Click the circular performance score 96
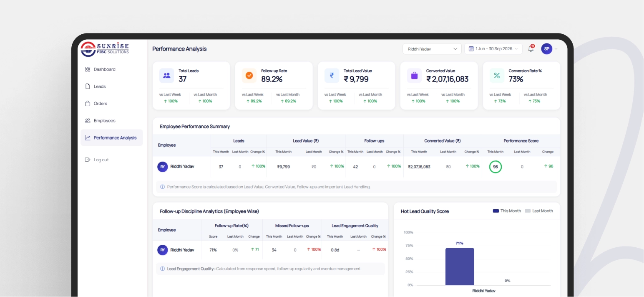 click(x=496, y=167)
